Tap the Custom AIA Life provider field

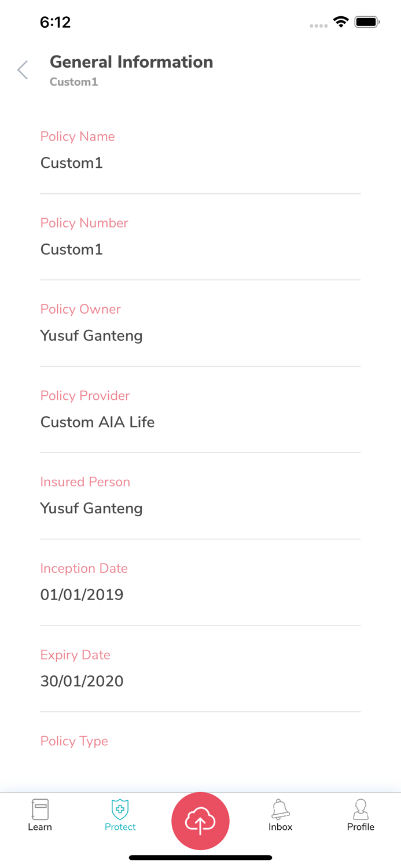(x=97, y=422)
